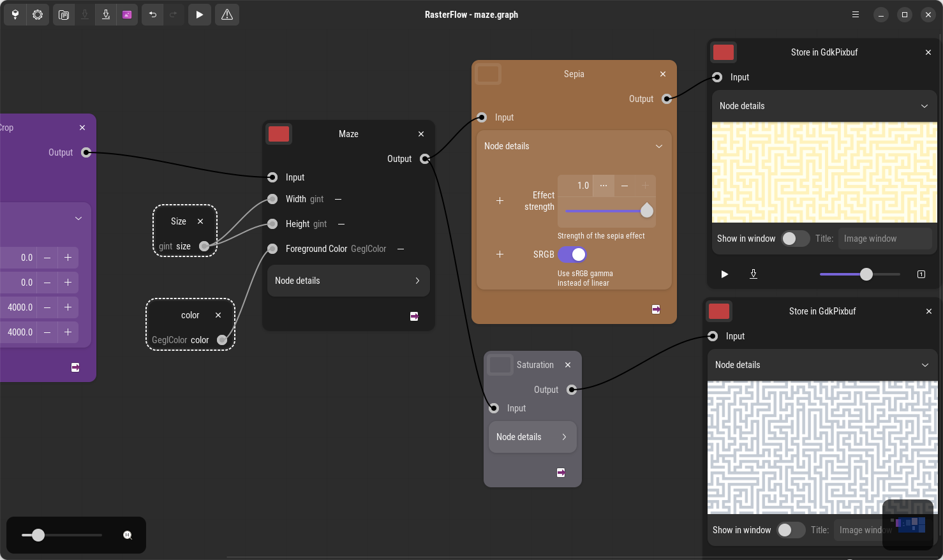Click the export icon on the Maze node

coord(414,316)
